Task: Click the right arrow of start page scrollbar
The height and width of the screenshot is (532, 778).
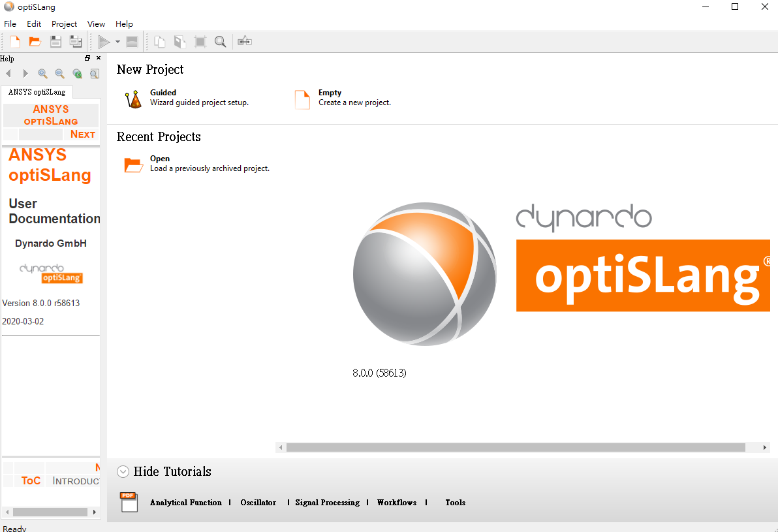Action: 764,448
